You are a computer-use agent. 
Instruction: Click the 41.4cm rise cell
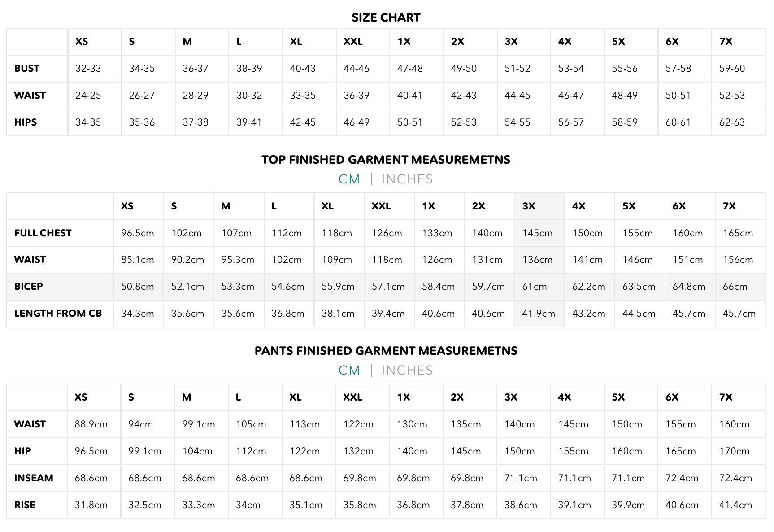click(x=735, y=505)
